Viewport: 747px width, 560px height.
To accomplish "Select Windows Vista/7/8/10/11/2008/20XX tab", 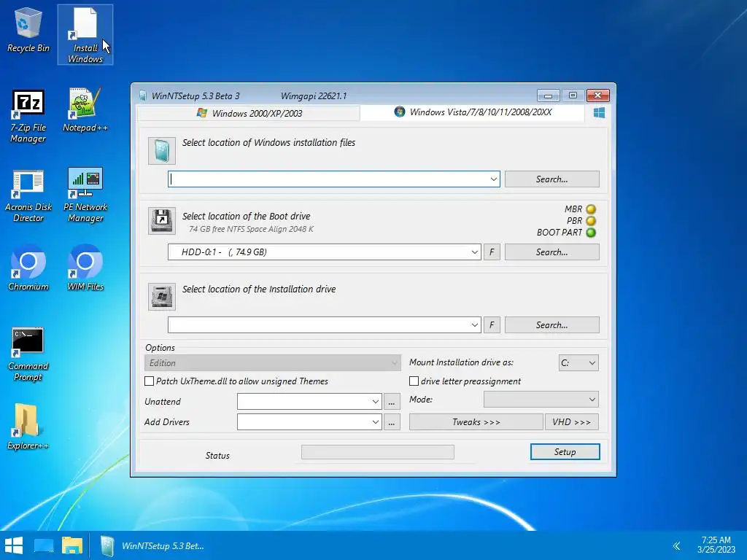I will 472,112.
